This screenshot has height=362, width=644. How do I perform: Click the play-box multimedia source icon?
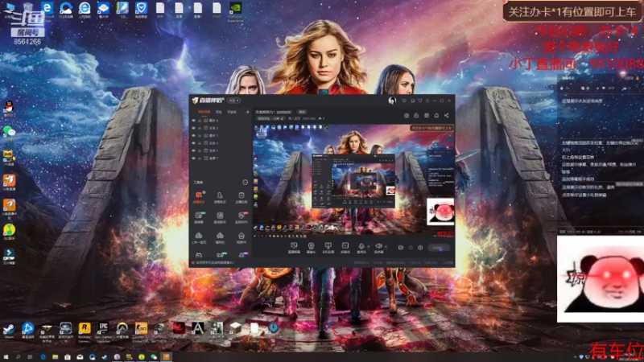[345, 246]
